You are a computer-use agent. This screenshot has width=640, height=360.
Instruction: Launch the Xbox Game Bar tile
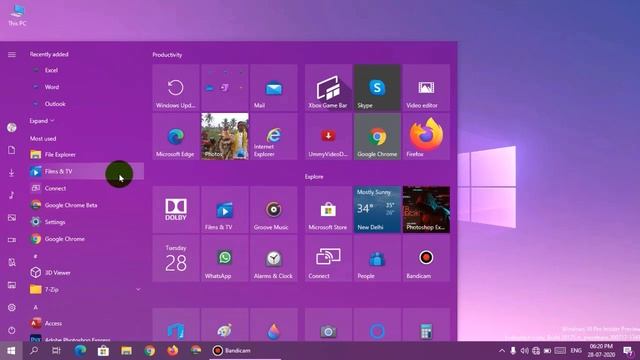328,87
